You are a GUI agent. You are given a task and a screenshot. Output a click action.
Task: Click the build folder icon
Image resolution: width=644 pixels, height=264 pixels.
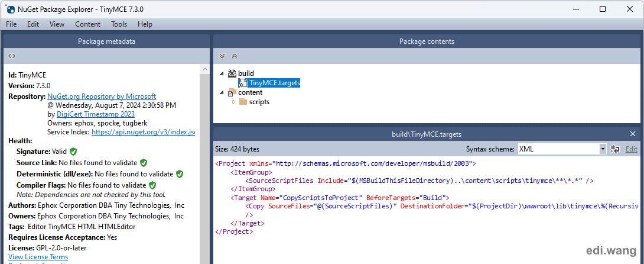click(232, 73)
